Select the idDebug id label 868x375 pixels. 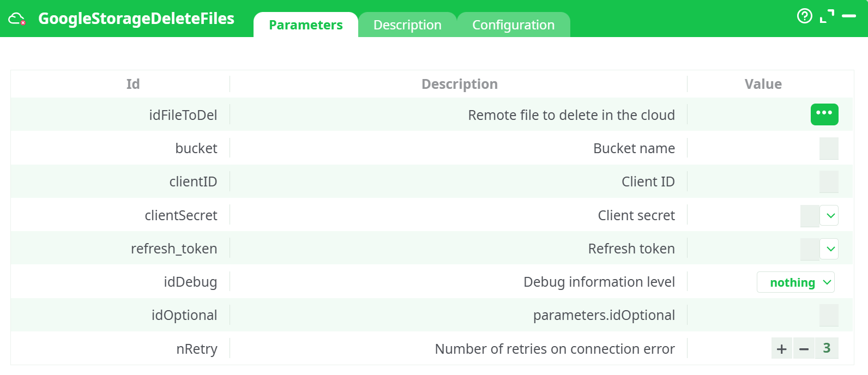[x=190, y=282]
